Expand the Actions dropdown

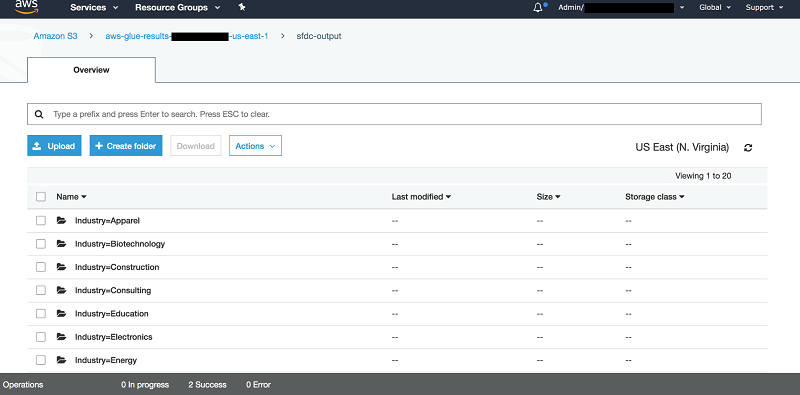tap(255, 146)
